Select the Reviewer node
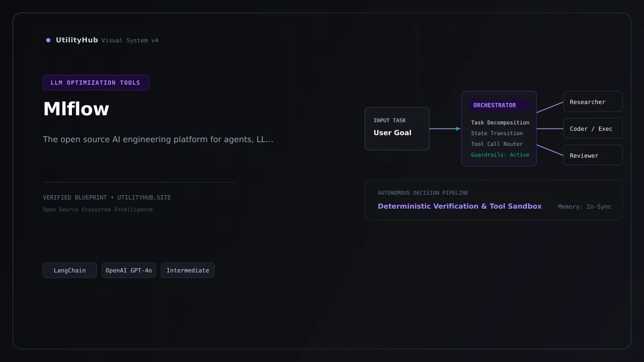Screen dimensions: 644x362 tap(593, 156)
